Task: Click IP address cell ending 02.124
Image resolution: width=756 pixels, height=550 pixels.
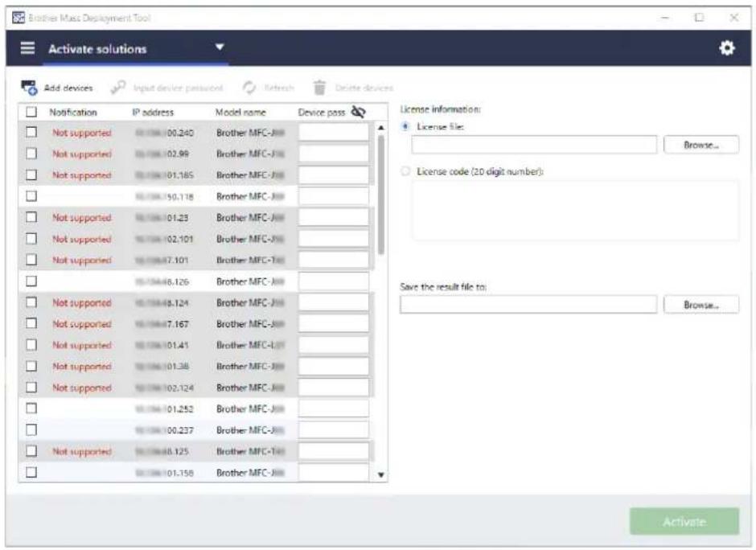Action: point(164,388)
